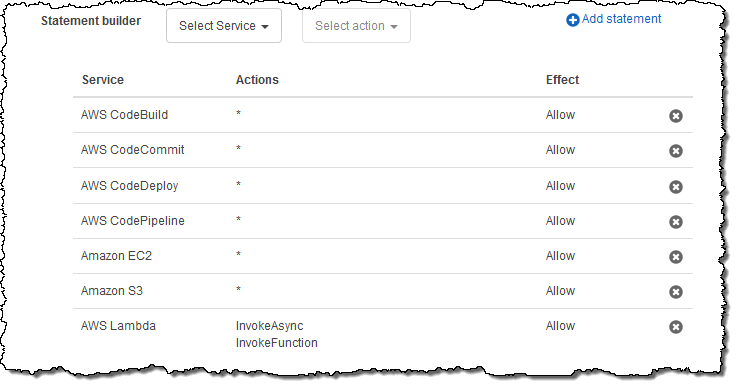Screen dimensions: 737x386
Task: Select the AWS CodeBuild service entry
Action: (x=125, y=115)
